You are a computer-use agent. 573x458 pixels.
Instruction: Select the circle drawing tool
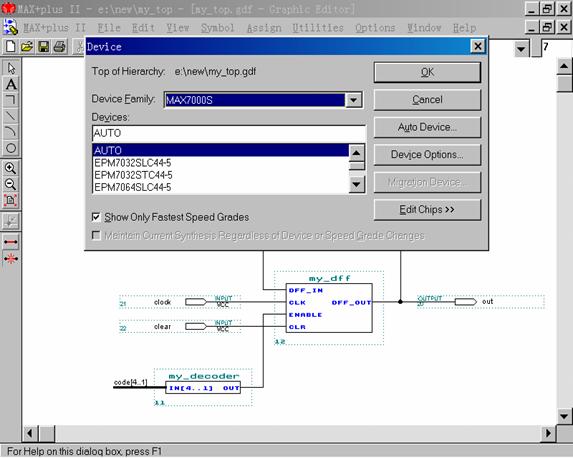[x=11, y=148]
